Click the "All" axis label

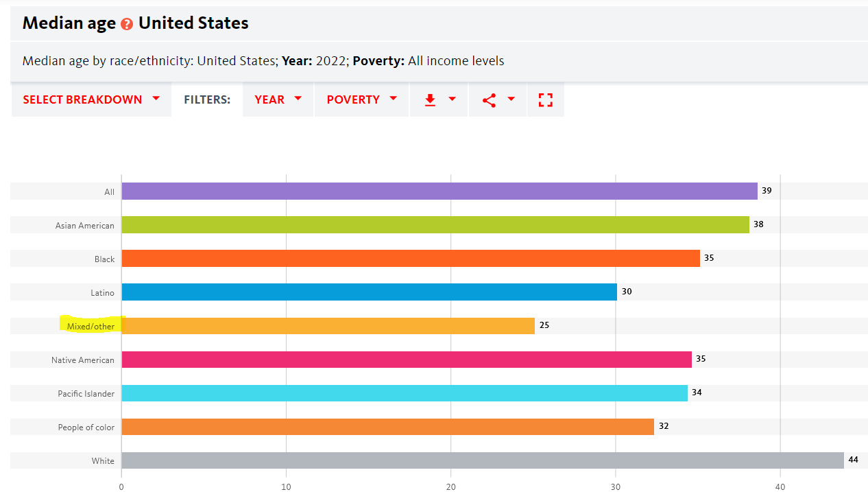tap(110, 192)
